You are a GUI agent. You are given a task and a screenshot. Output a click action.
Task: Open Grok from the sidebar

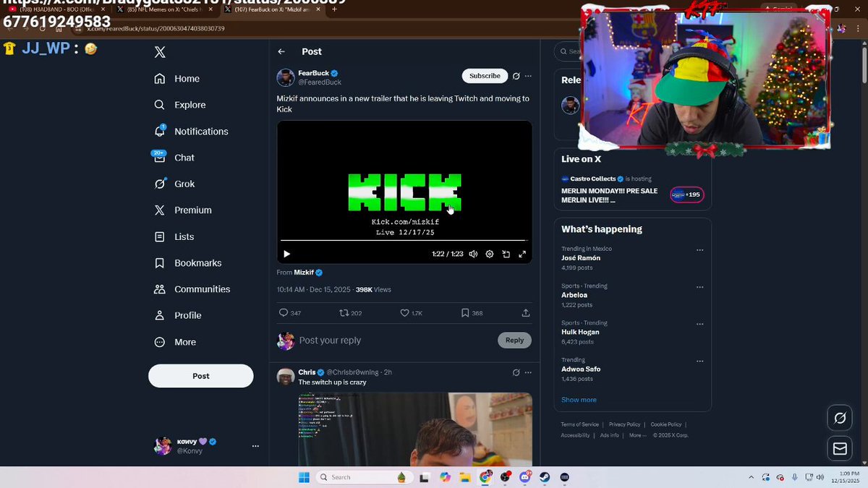pos(174,184)
